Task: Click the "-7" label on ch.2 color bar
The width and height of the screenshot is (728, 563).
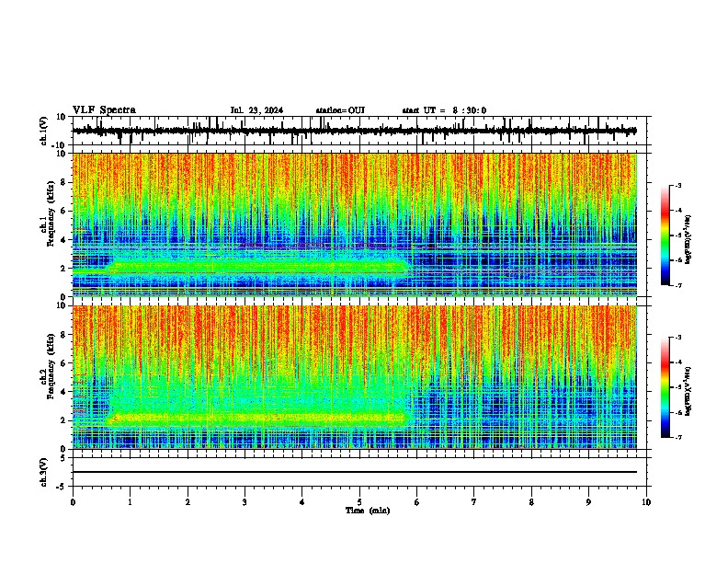Action: 678,438
